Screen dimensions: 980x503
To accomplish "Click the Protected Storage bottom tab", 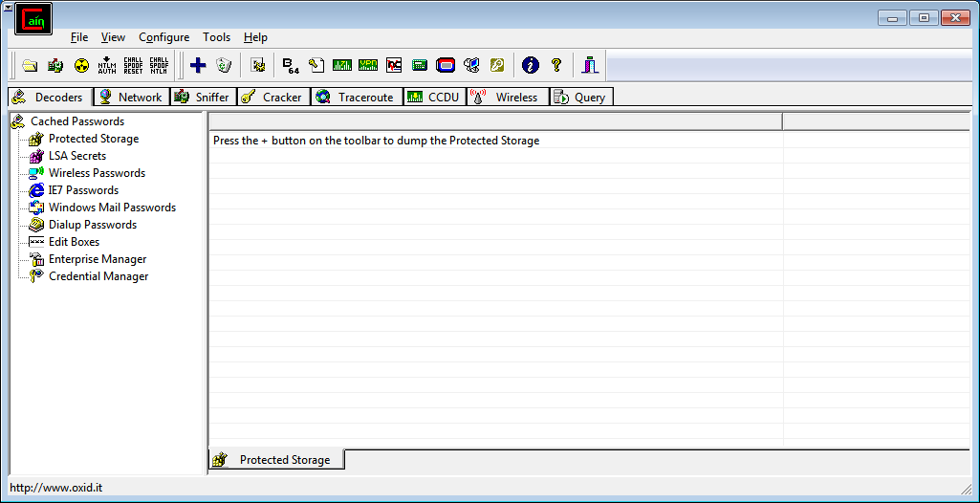I will (x=275, y=460).
